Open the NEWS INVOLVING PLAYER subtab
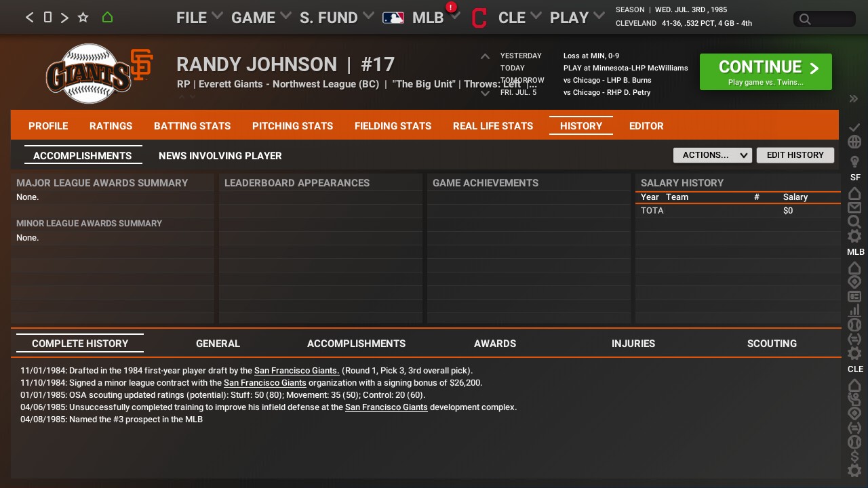Image resolution: width=868 pixels, height=488 pixels. pos(220,156)
